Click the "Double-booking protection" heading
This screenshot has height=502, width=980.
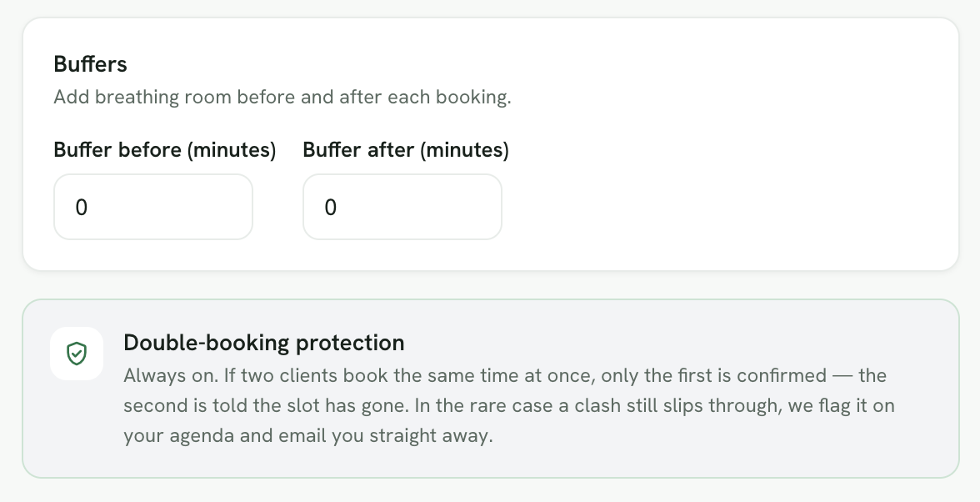tap(263, 343)
